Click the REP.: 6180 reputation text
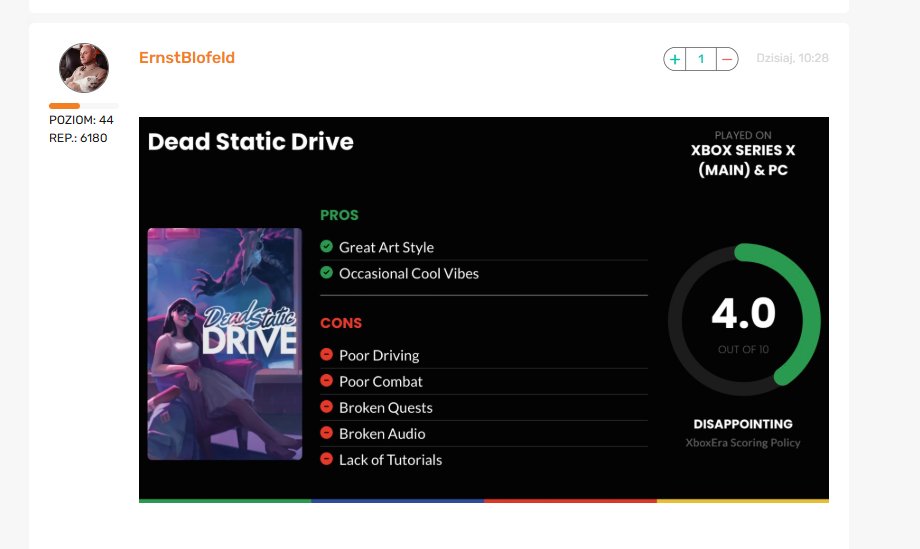Viewport: 920px width, 549px height. click(78, 138)
